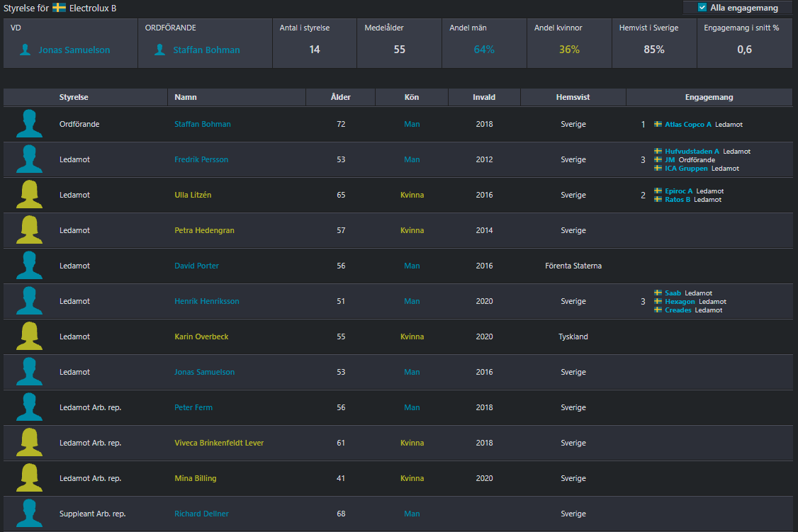This screenshot has height=532, width=798.
Task: Open Ratos B company link
Action: coord(678,199)
